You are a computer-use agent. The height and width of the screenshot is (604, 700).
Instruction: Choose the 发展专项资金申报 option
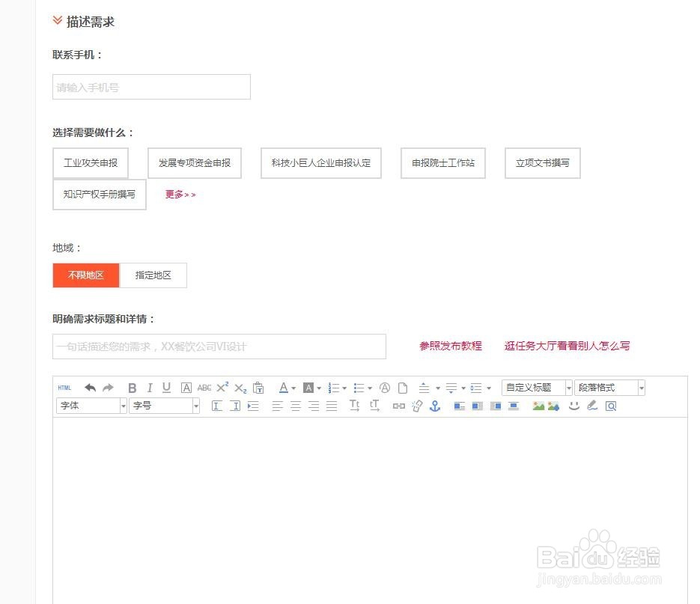pos(195,163)
